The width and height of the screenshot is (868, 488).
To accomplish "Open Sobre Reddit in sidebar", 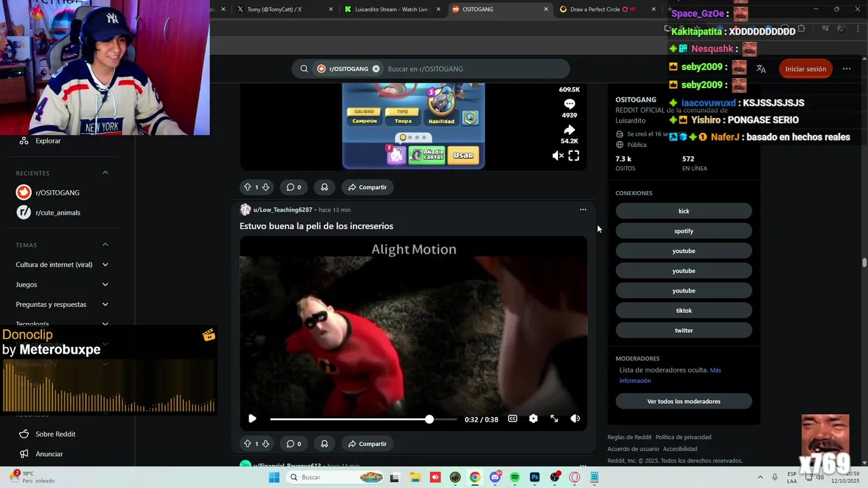I will (55, 434).
